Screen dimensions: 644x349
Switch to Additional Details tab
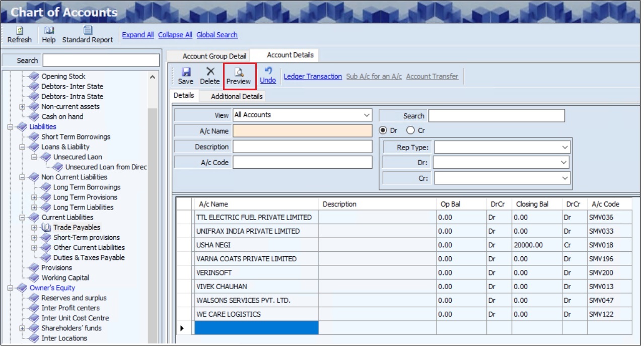pos(237,96)
